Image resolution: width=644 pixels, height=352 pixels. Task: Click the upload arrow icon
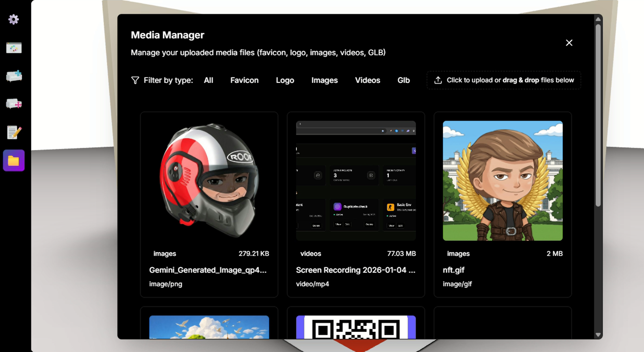point(438,80)
